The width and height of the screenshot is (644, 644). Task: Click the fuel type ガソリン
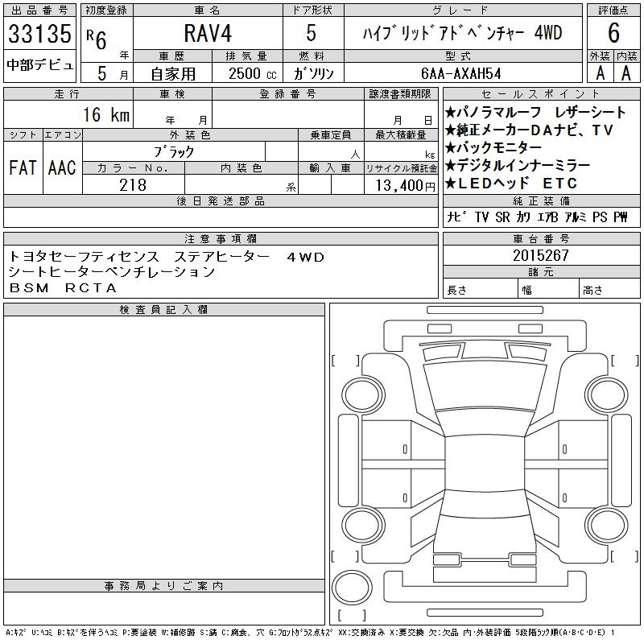click(x=313, y=74)
